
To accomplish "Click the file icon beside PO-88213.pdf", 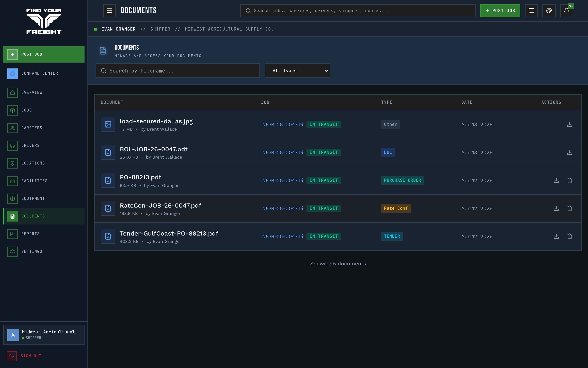I will point(108,180).
